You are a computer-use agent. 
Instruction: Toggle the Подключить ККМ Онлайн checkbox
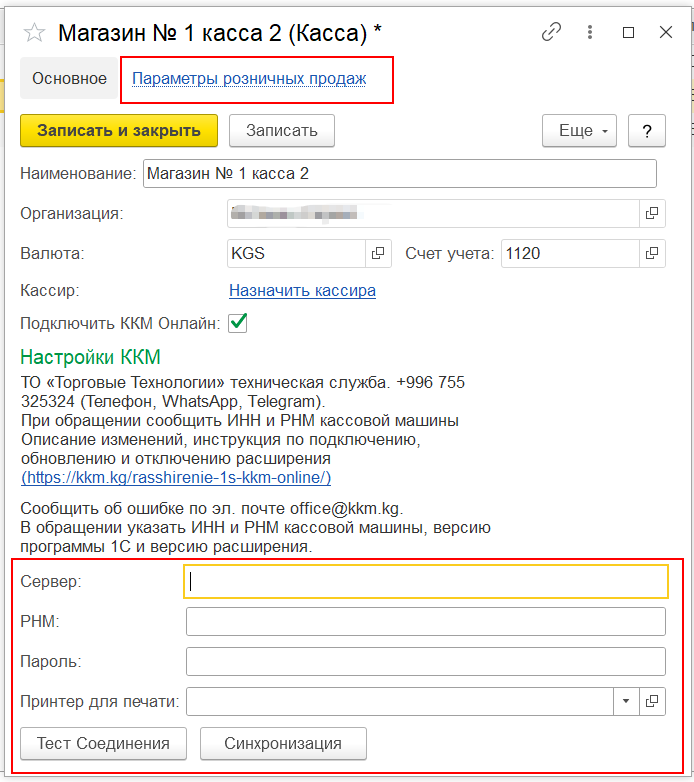coord(238,323)
